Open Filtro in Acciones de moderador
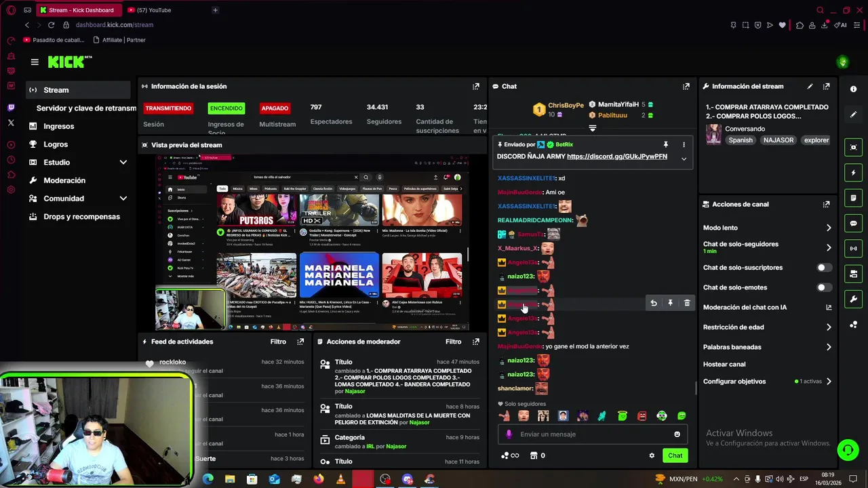868x488 pixels. click(x=453, y=342)
